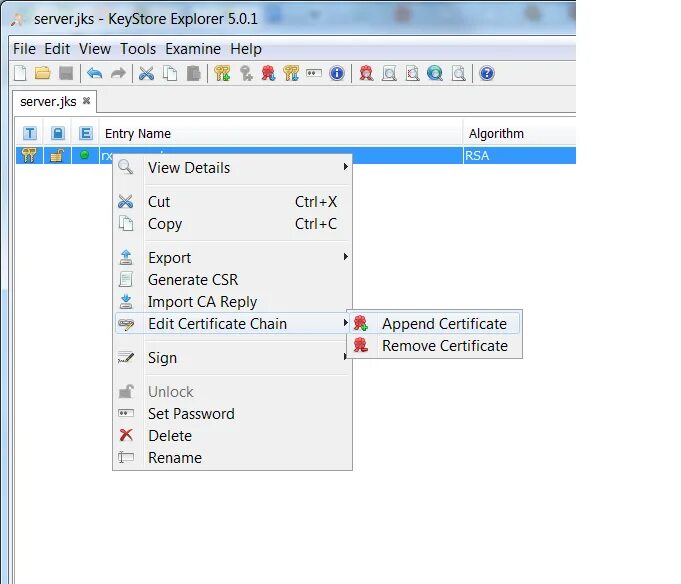Click Append Certificate in the submenu
681x584 pixels.
[435, 324]
